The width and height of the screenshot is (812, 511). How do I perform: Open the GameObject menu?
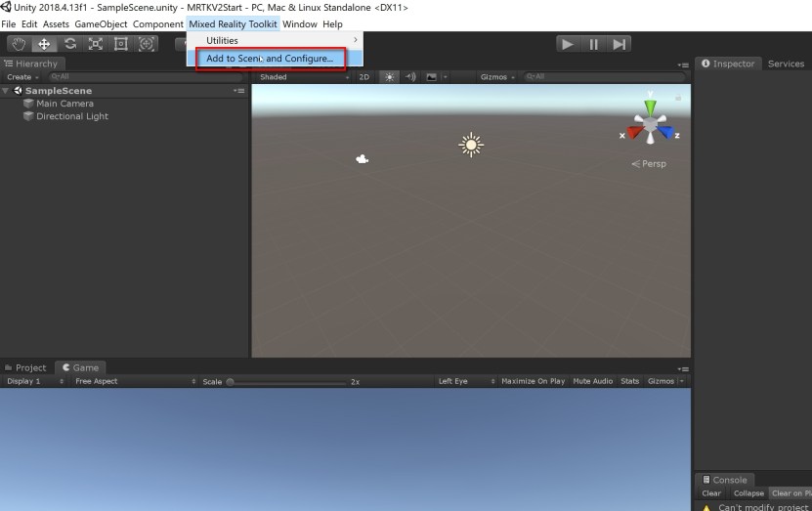(x=101, y=23)
